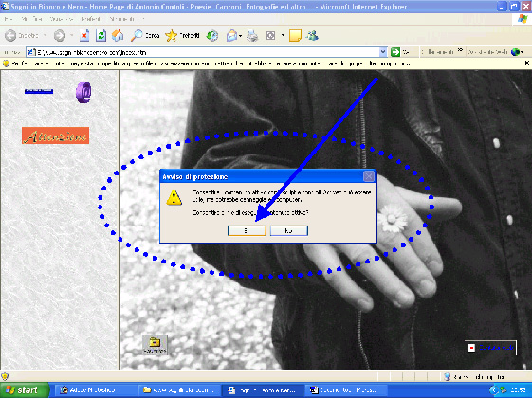Open Adobe Photoshop from the taskbar

(x=93, y=390)
